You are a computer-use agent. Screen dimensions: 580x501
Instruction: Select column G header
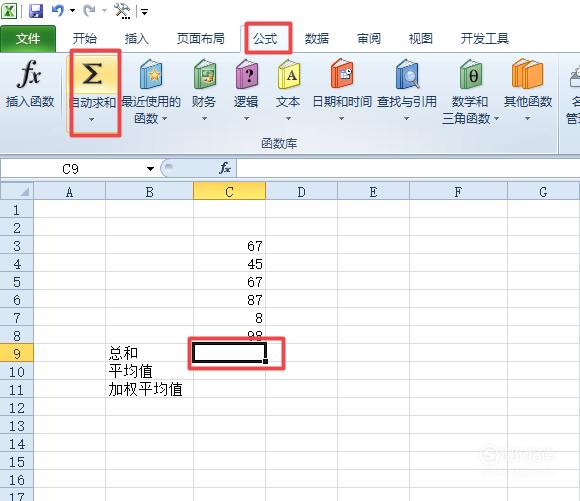pyautogui.click(x=543, y=192)
